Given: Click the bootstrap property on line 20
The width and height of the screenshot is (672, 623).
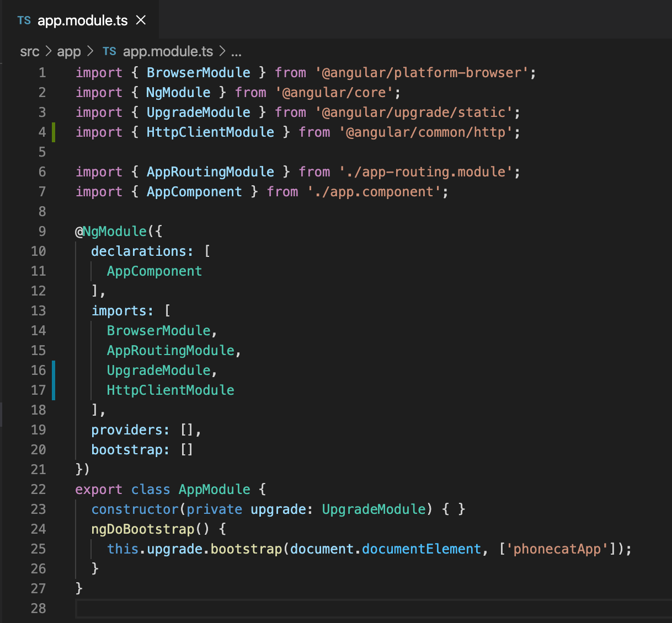Looking at the screenshot, I should coord(127,450).
